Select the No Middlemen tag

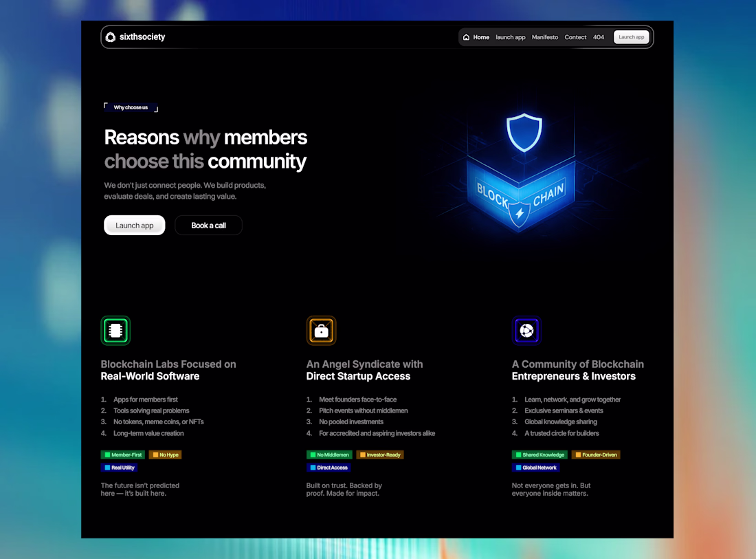coord(329,454)
